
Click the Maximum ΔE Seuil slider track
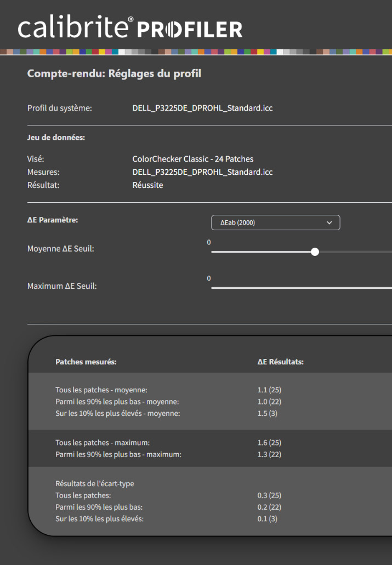coord(302,288)
